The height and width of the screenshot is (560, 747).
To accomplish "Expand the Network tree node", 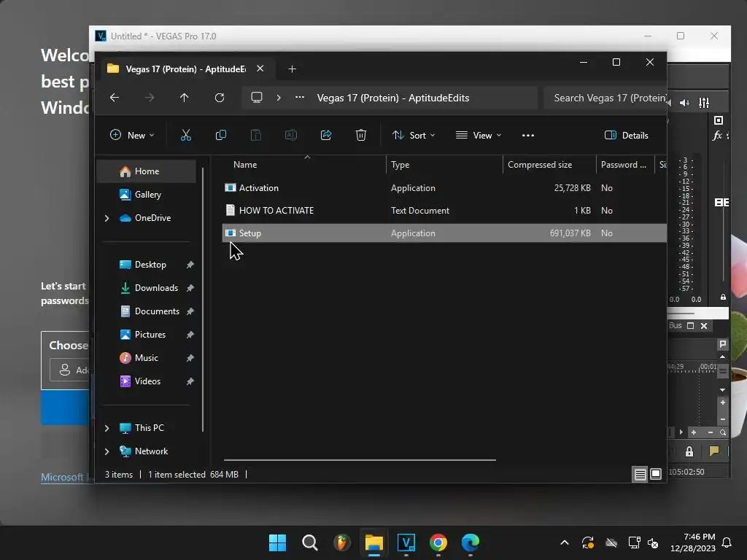I will tap(107, 451).
